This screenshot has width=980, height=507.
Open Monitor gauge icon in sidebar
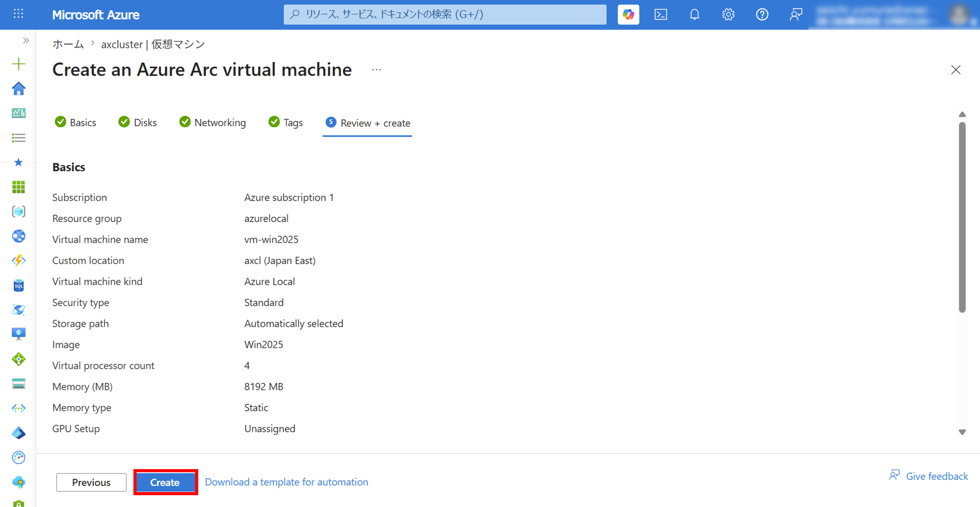pyautogui.click(x=18, y=458)
